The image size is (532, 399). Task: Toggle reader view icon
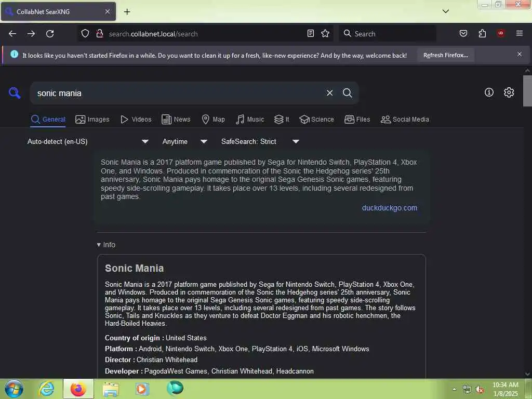pos(311,33)
